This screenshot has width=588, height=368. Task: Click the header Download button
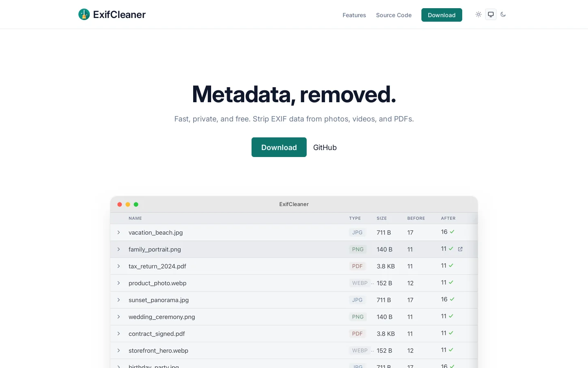click(442, 15)
